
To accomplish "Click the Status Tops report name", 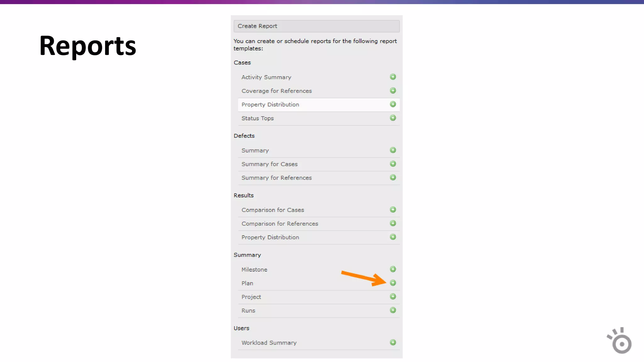I will [x=258, y=118].
